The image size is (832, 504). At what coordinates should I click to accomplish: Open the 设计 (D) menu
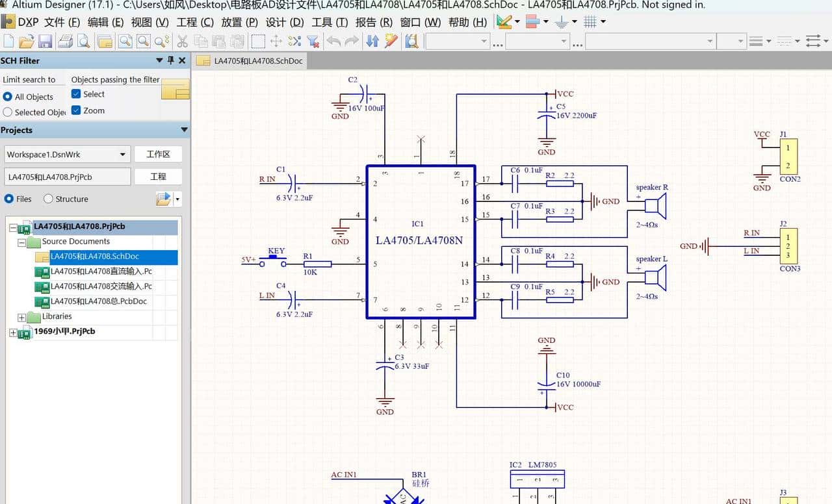[285, 22]
